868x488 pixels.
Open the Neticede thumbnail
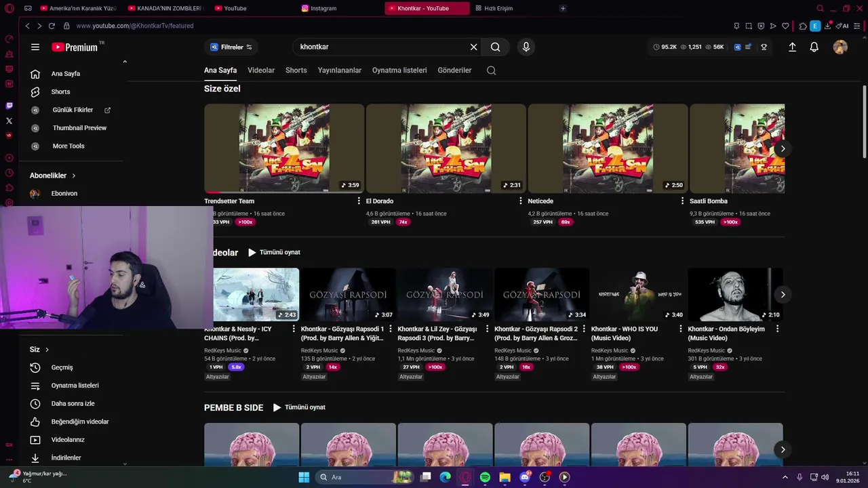tap(608, 148)
